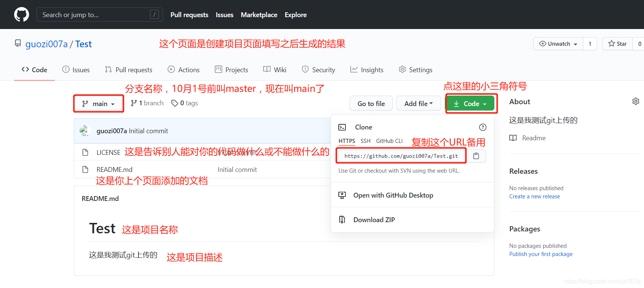Focus the Search or jump to field
This screenshot has height=288, width=644.
pyautogui.click(x=99, y=15)
